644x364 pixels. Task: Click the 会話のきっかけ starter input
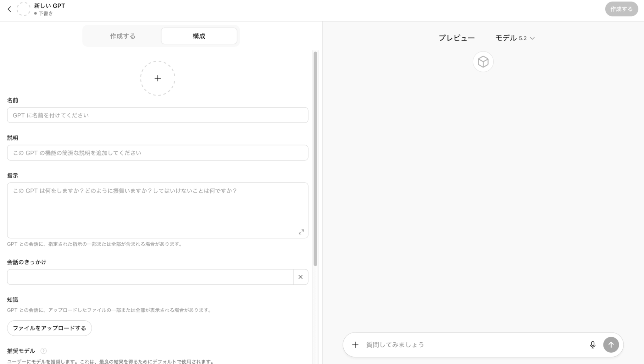click(150, 277)
